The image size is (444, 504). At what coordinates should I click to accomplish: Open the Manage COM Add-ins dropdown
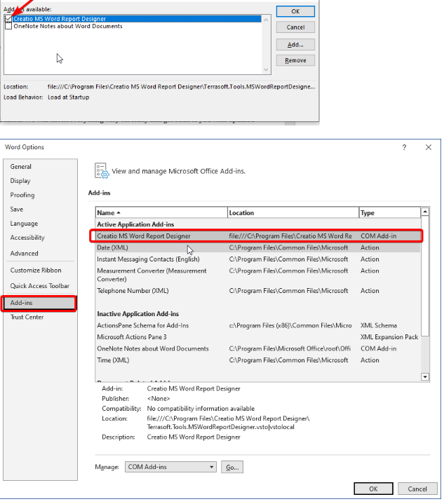click(170, 467)
